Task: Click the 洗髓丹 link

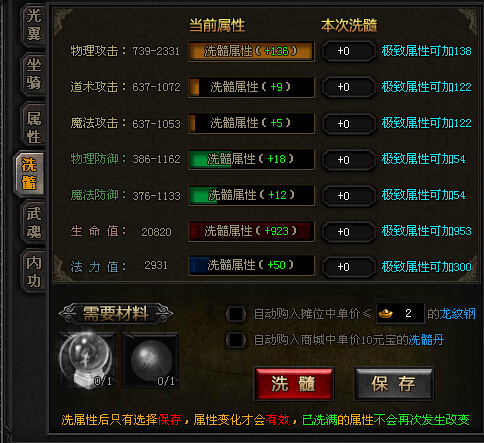Action: (x=426, y=340)
